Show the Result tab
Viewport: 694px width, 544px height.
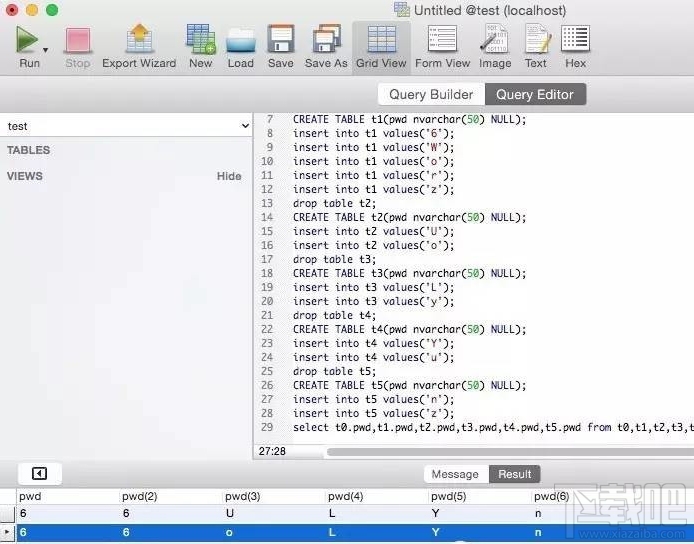(x=514, y=474)
